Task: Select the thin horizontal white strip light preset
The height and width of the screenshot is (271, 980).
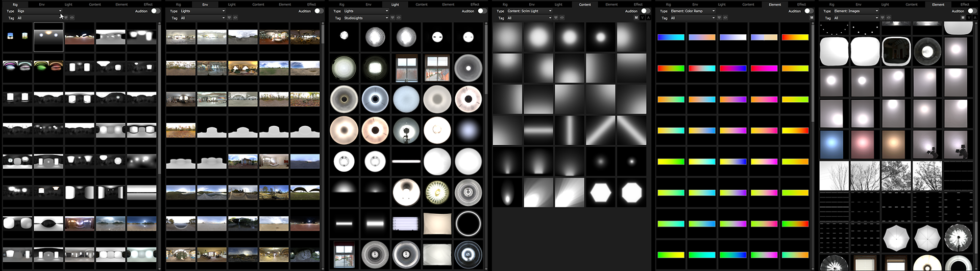Action: (x=406, y=162)
